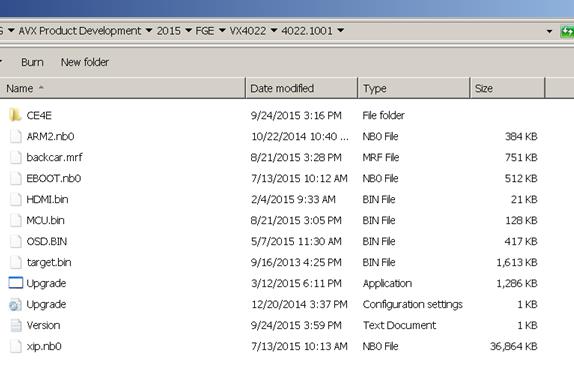Click the date 12/20/2014 3:37 PM
The height and width of the screenshot is (379, 574).
click(299, 304)
